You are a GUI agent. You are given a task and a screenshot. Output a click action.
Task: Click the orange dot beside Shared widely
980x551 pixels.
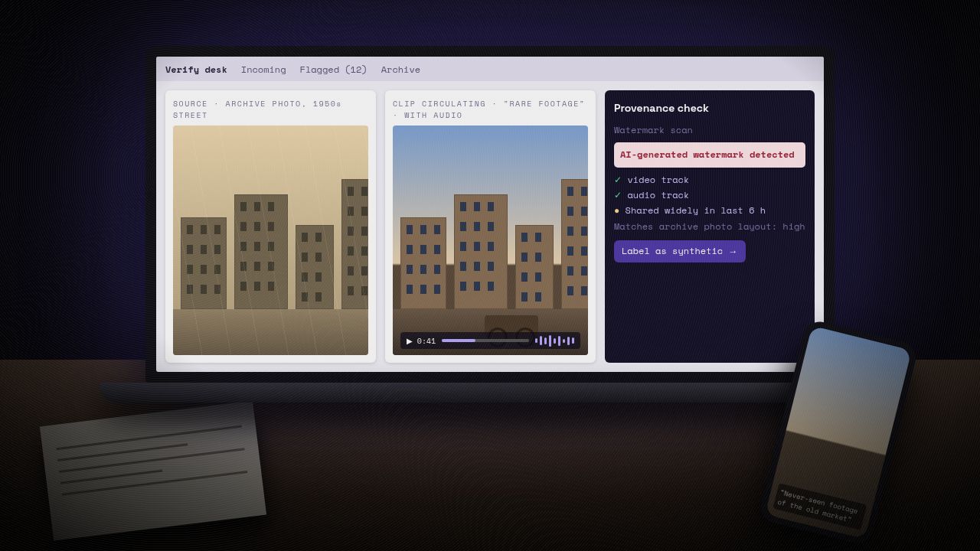coord(617,210)
